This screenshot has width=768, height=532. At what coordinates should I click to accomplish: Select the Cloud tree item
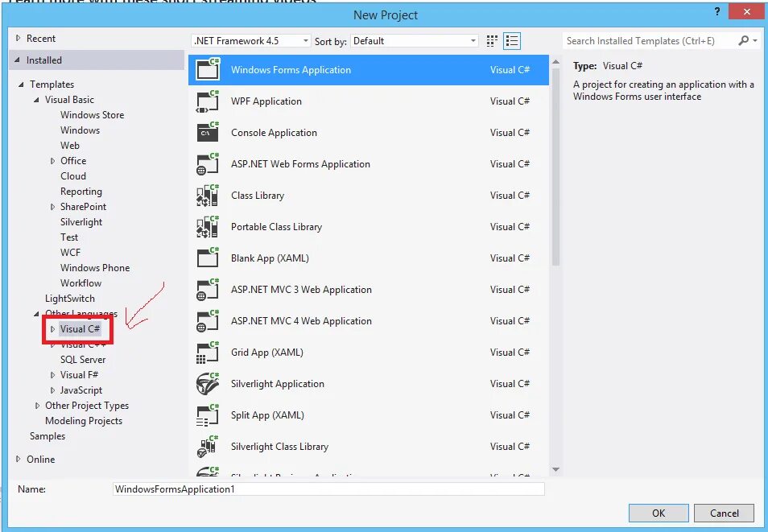point(73,176)
